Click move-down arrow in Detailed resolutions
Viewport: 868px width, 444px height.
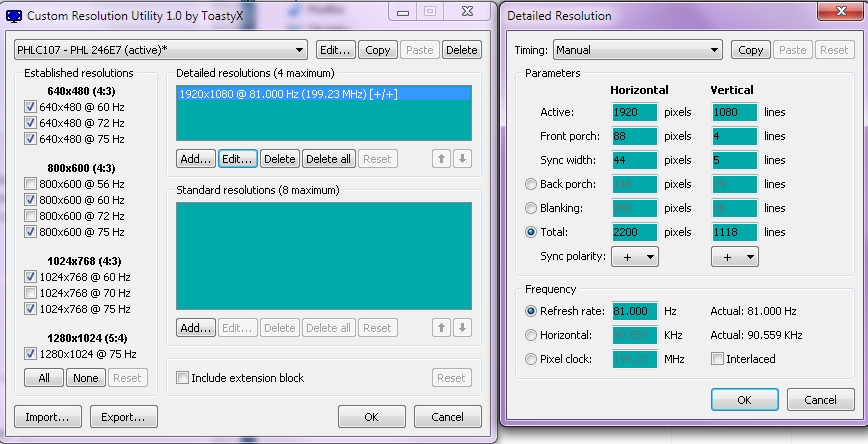tap(460, 159)
